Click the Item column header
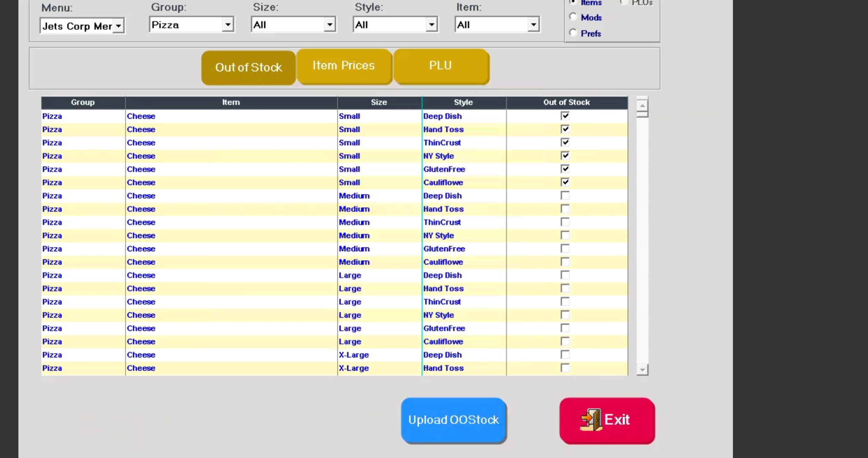Screen dimensions: 868x458 pyautogui.click(x=231, y=102)
